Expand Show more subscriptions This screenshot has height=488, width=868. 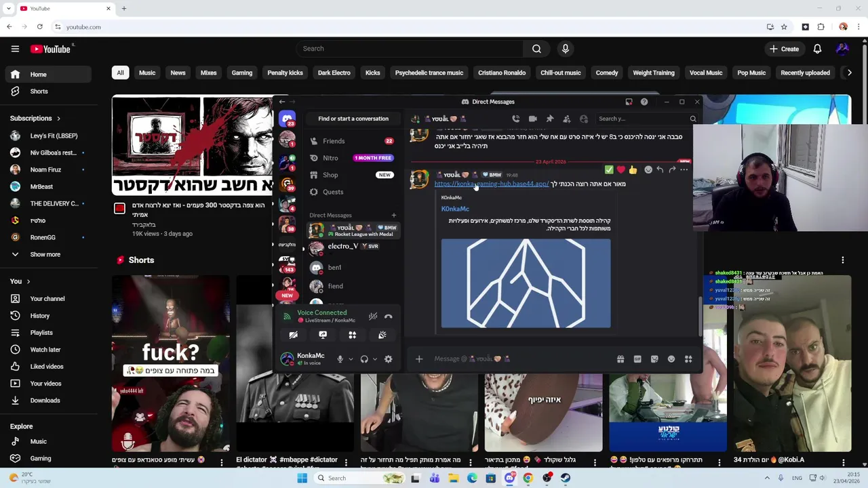(x=45, y=254)
